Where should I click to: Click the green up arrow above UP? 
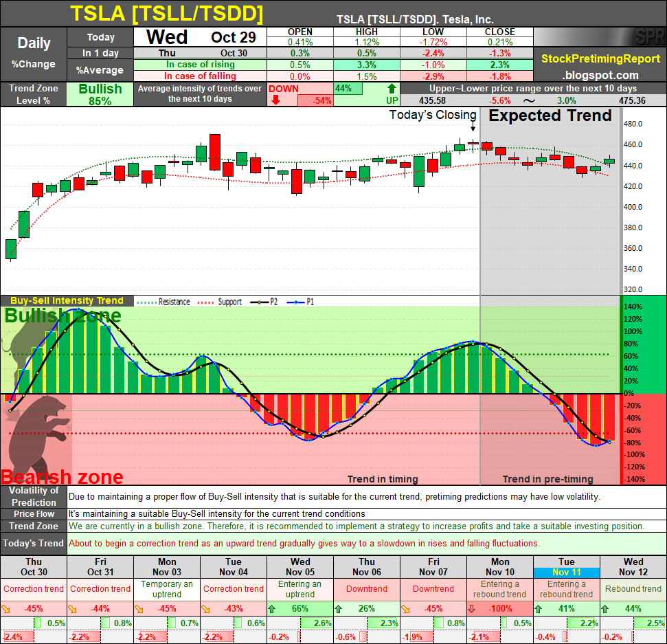392,89
